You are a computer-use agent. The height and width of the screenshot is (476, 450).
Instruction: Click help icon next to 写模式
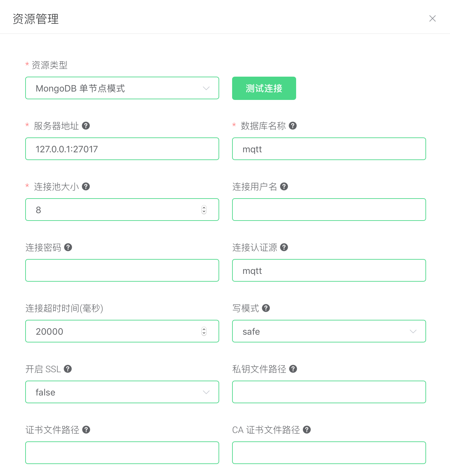(266, 308)
